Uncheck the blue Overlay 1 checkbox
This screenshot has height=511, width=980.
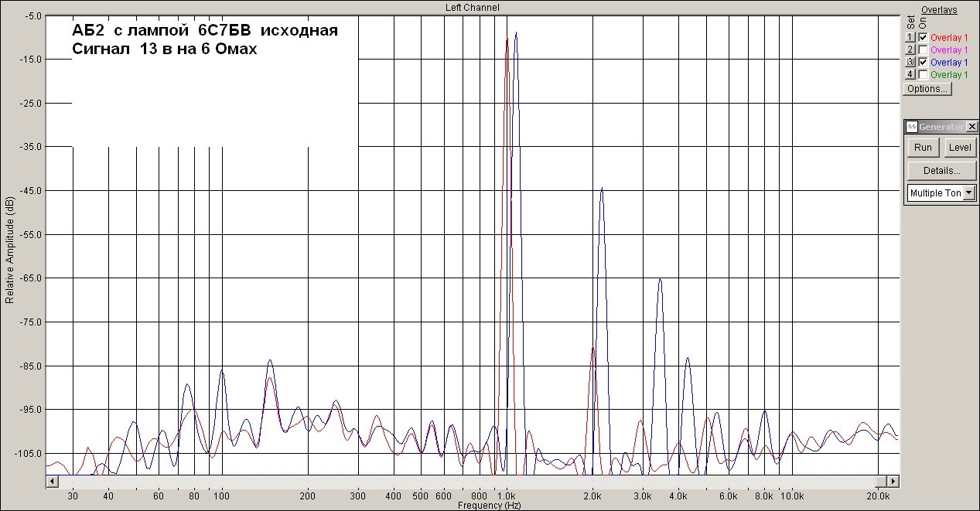[923, 63]
